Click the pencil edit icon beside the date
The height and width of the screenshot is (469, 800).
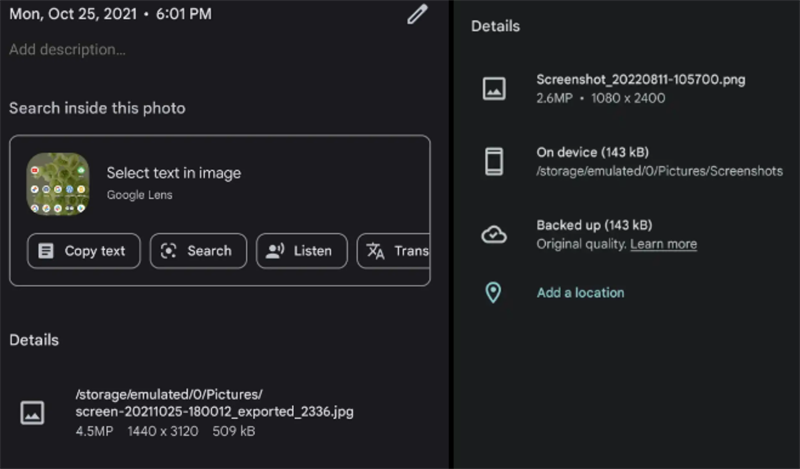tap(417, 15)
